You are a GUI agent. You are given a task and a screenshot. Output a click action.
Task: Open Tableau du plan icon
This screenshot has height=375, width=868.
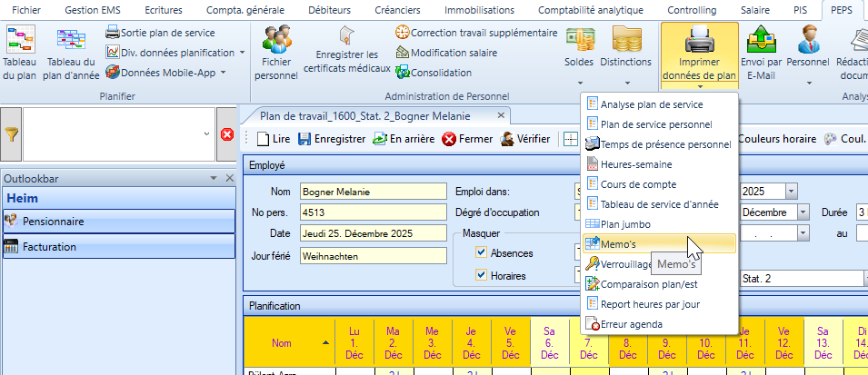point(20,40)
